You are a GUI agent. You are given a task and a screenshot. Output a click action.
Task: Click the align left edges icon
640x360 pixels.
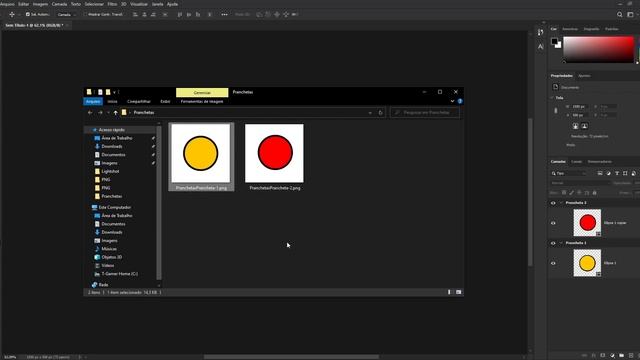pos(135,14)
